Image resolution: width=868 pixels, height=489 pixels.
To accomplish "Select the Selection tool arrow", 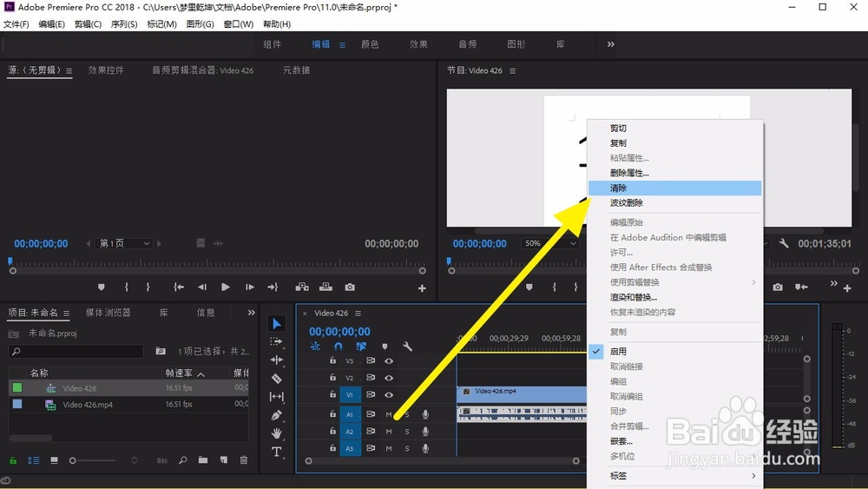I will [277, 323].
